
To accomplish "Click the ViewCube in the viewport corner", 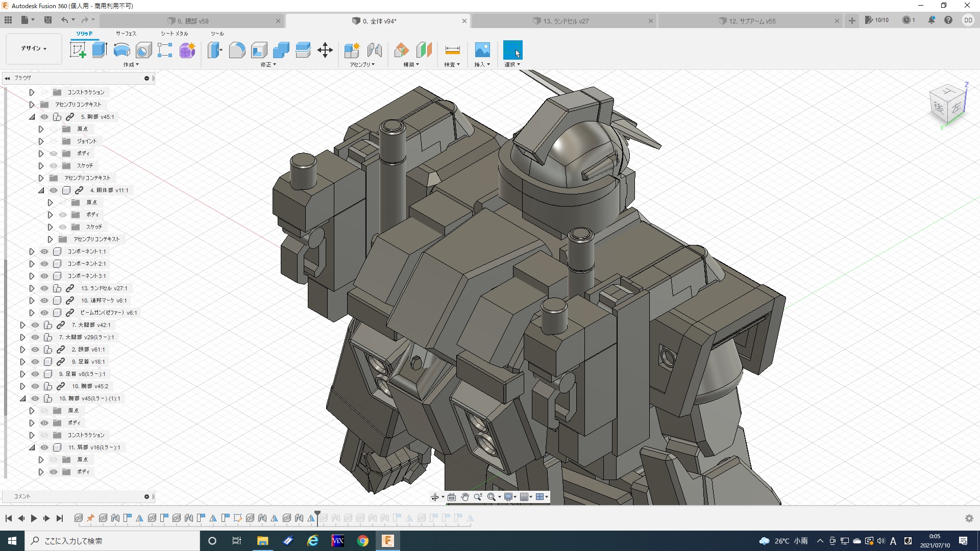I will (948, 105).
